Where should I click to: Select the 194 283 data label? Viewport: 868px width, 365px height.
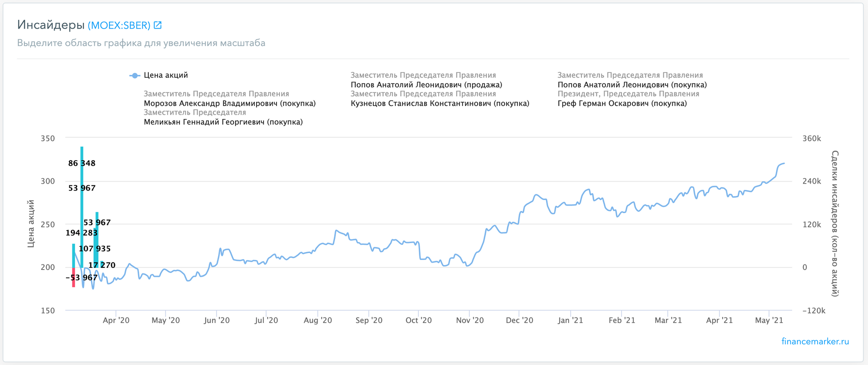(x=82, y=233)
